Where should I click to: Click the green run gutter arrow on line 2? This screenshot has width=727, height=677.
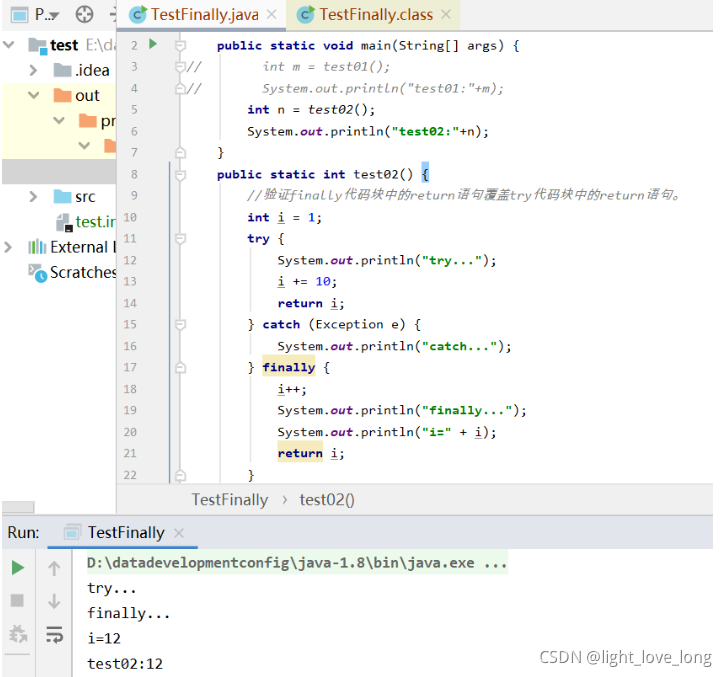pyautogui.click(x=153, y=44)
